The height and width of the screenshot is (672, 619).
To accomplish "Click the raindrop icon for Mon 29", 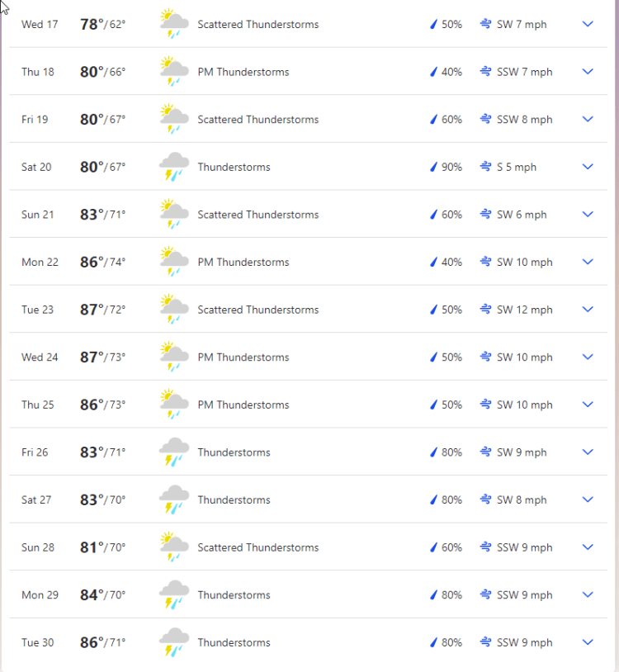I will 433,595.
